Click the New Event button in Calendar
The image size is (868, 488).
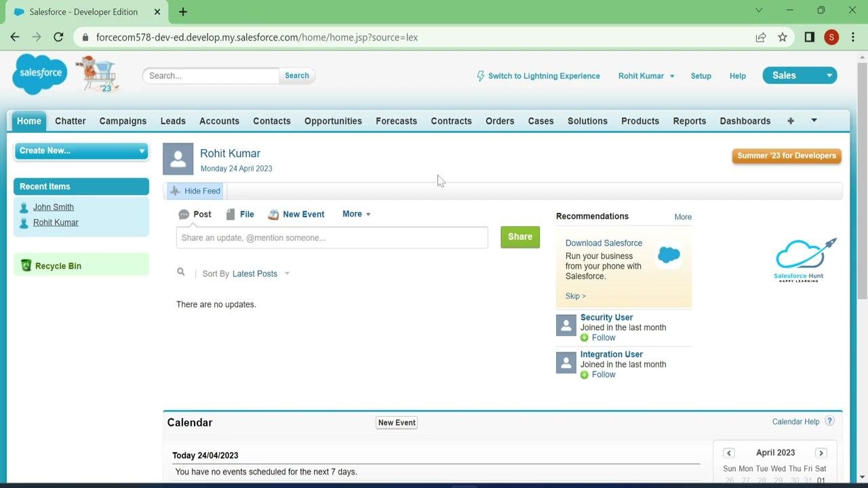(397, 422)
